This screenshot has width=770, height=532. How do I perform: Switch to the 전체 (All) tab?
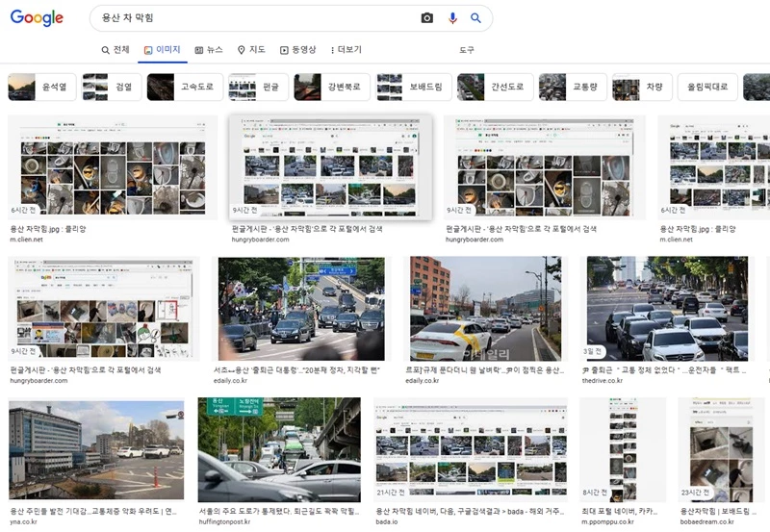[x=115, y=50]
